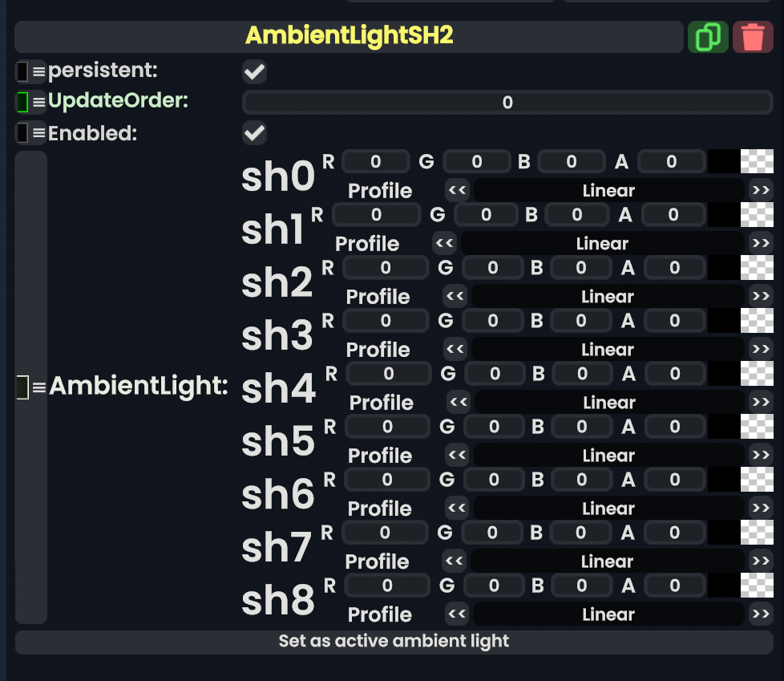
Task: Step sh7 profile forward with right arrows
Action: (x=760, y=561)
